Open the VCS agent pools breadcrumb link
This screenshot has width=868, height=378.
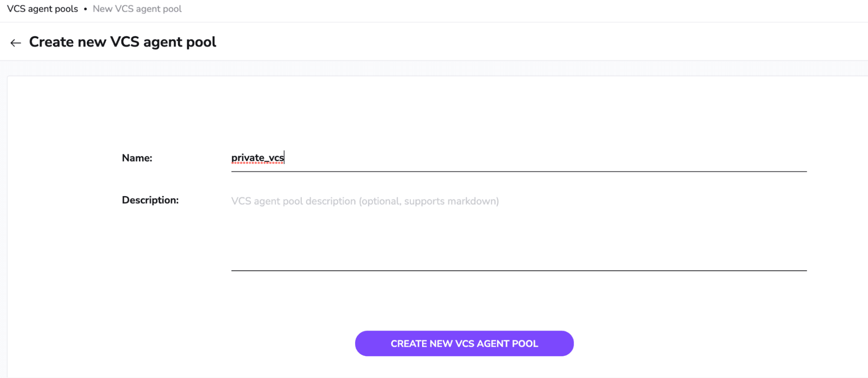point(43,9)
